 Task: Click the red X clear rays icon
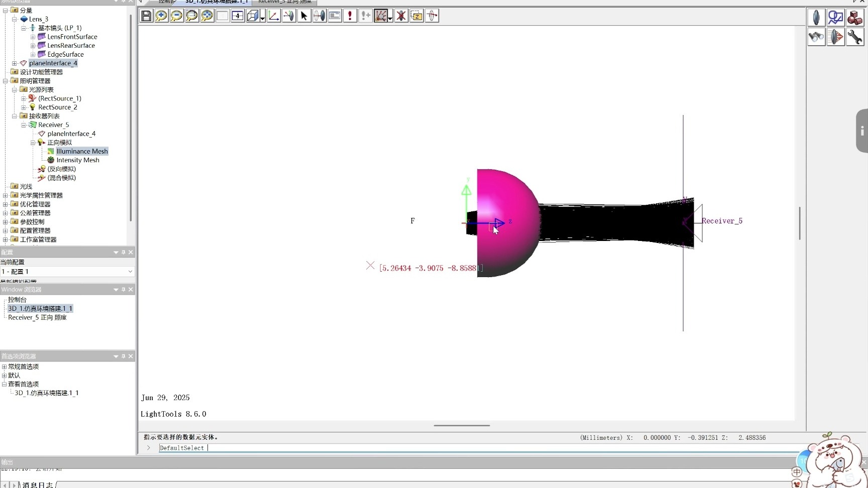coord(401,16)
